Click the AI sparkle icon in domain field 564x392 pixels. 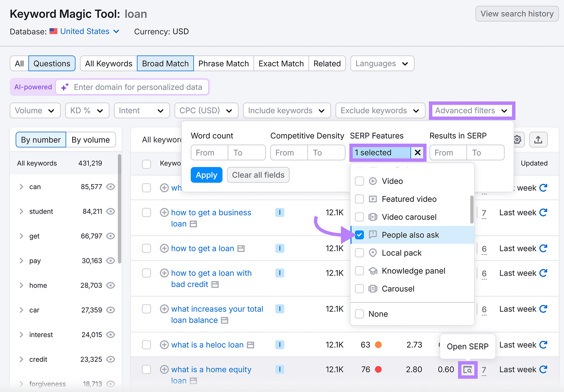point(64,87)
